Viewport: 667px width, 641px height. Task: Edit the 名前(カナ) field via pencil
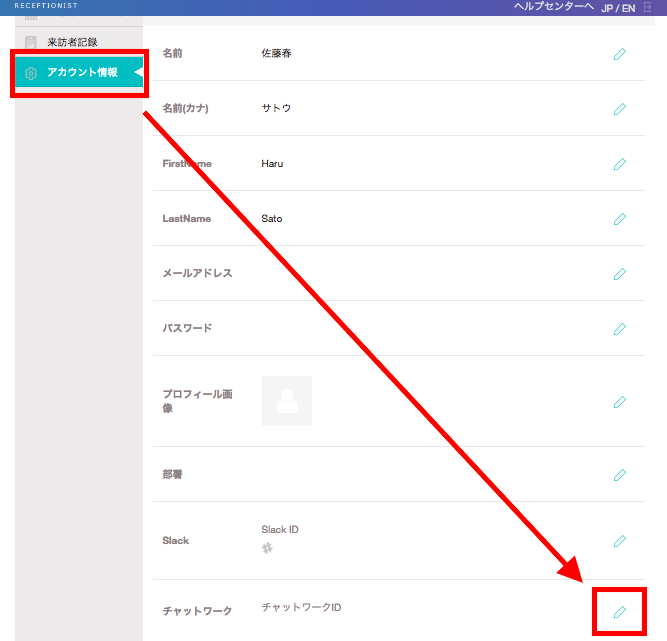[619, 109]
